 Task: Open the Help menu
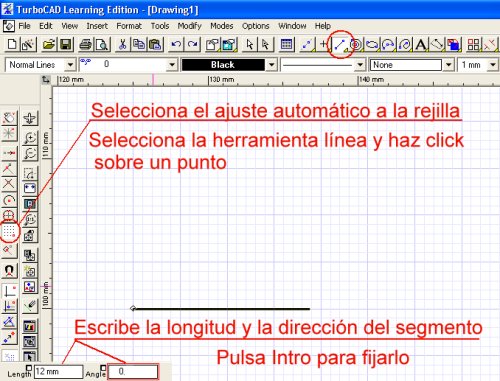pos(323,26)
